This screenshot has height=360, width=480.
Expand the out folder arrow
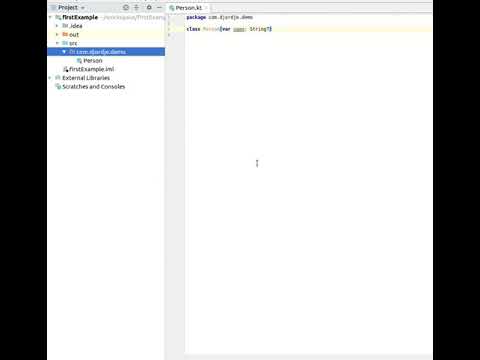[x=57, y=34]
